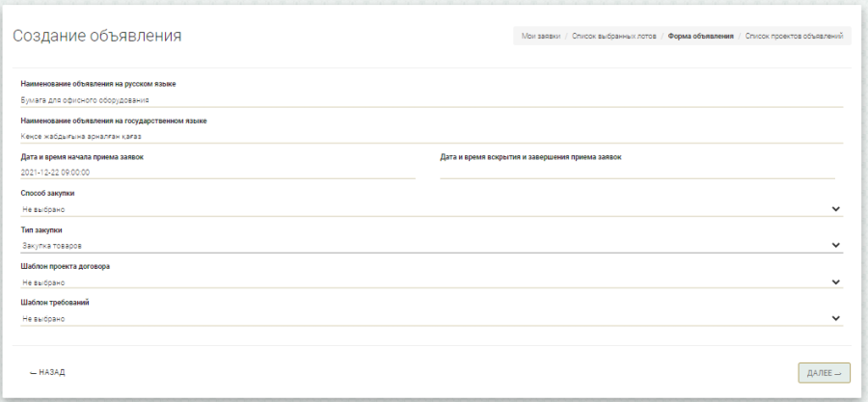
Task: Open the 'Закупка товаров' type dropdown
Action: pyautogui.click(x=424, y=246)
